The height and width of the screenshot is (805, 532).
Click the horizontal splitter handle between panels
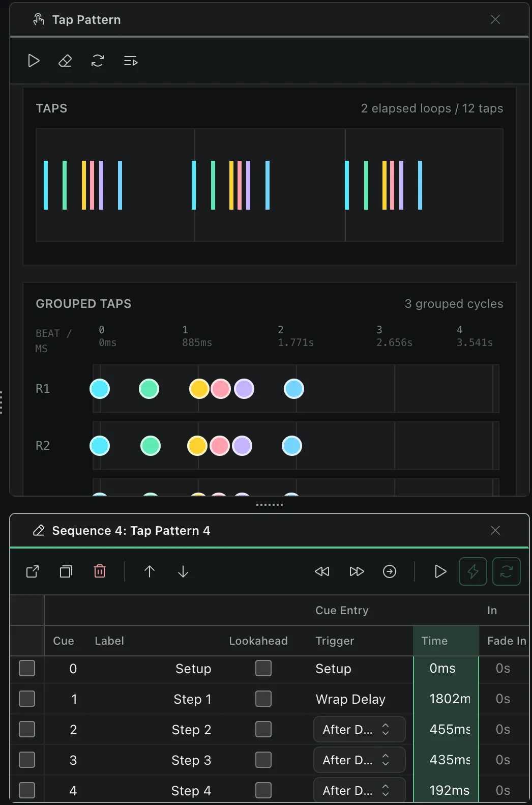click(270, 505)
